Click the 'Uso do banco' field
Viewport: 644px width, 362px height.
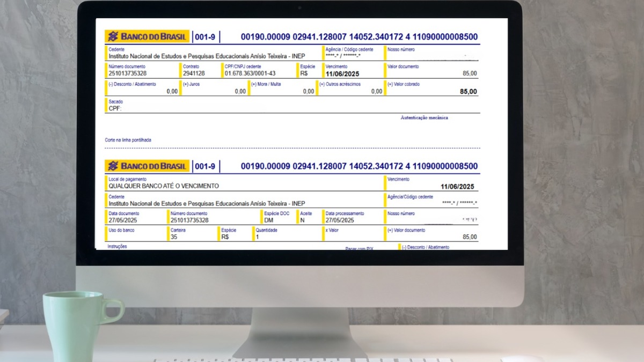[136, 233]
